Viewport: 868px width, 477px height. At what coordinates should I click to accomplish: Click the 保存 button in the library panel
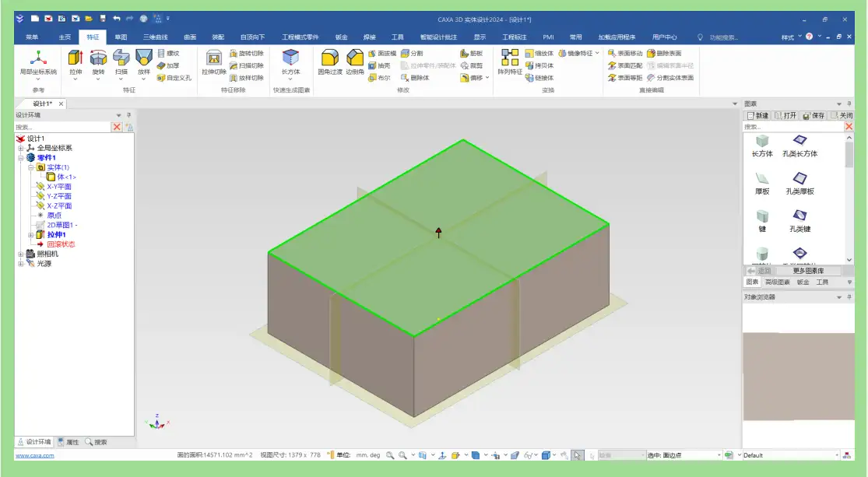pos(815,116)
